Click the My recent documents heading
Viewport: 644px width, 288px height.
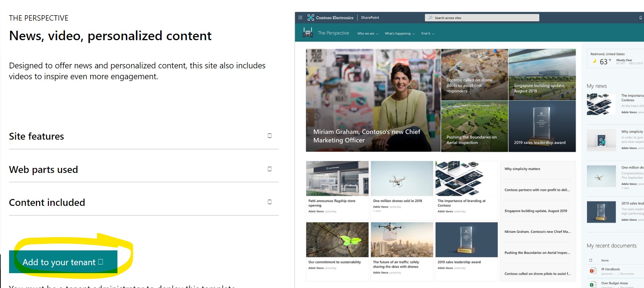pos(611,246)
